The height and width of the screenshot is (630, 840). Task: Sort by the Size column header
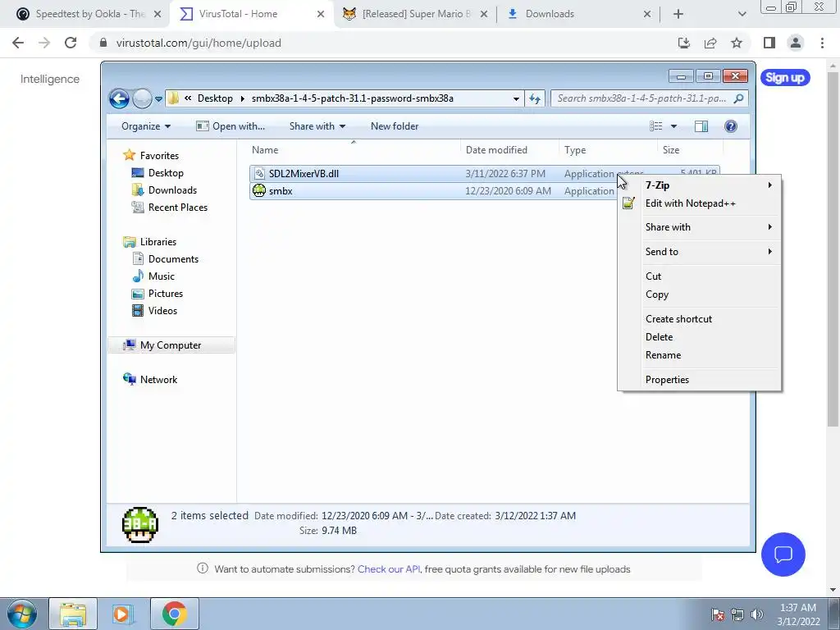click(x=671, y=150)
